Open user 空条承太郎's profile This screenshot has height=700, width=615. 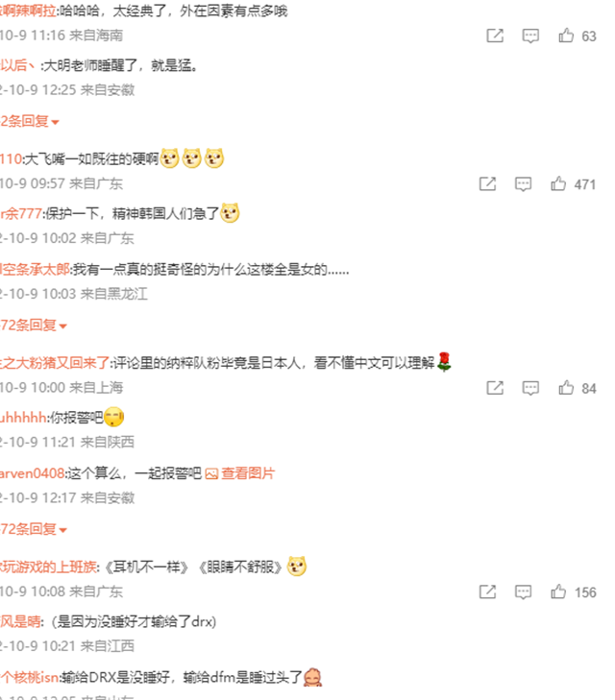[x=35, y=270]
